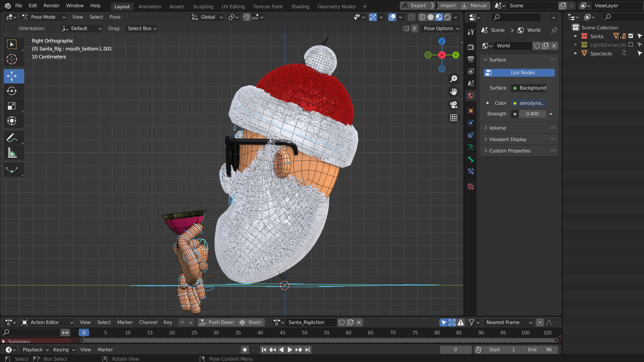This screenshot has width=644, height=362.
Task: Open the Select Box drag dropdown
Action: (141, 28)
